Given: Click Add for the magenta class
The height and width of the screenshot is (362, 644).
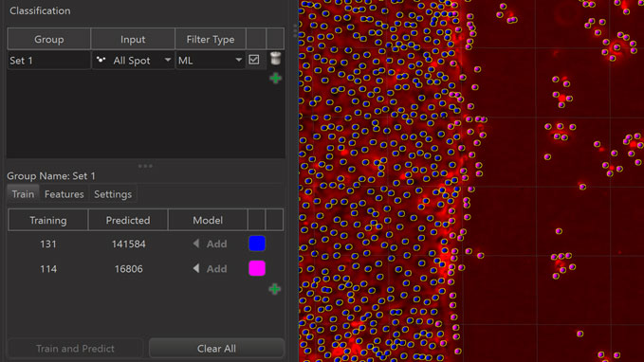Looking at the screenshot, I should [216, 268].
